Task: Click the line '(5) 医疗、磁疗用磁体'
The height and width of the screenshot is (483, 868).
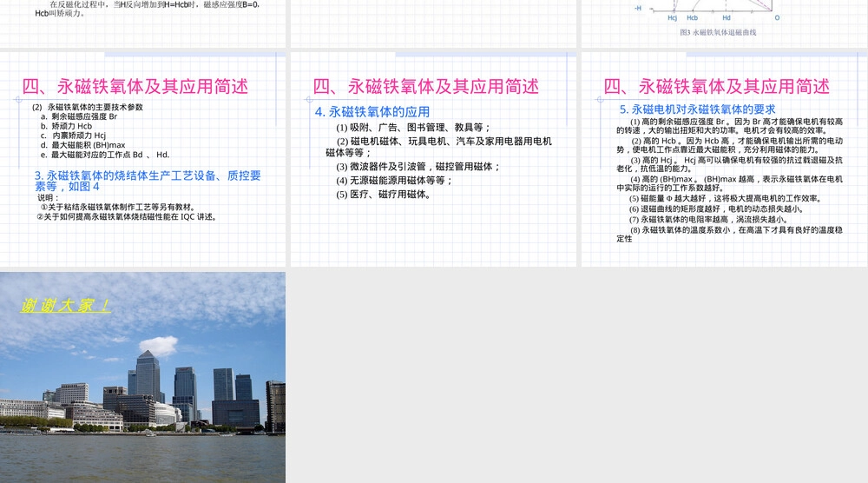Action: click(384, 195)
